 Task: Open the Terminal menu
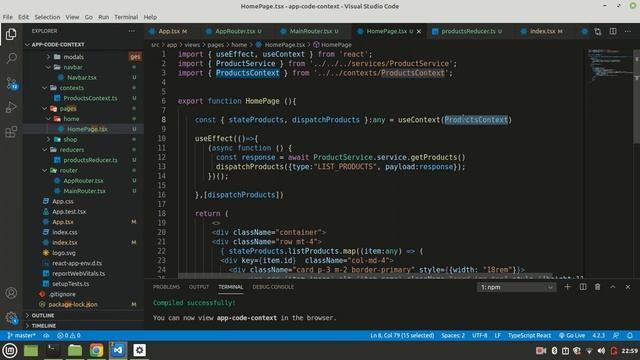[x=126, y=17]
